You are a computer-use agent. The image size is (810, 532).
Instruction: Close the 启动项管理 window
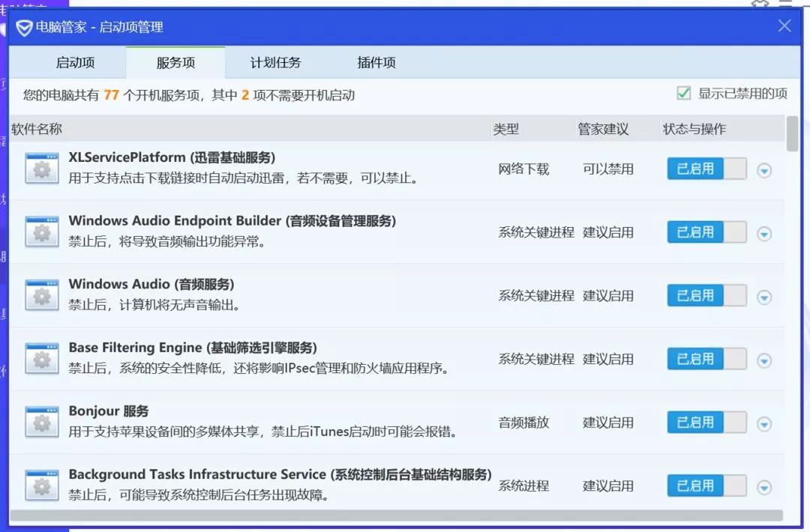point(784,25)
